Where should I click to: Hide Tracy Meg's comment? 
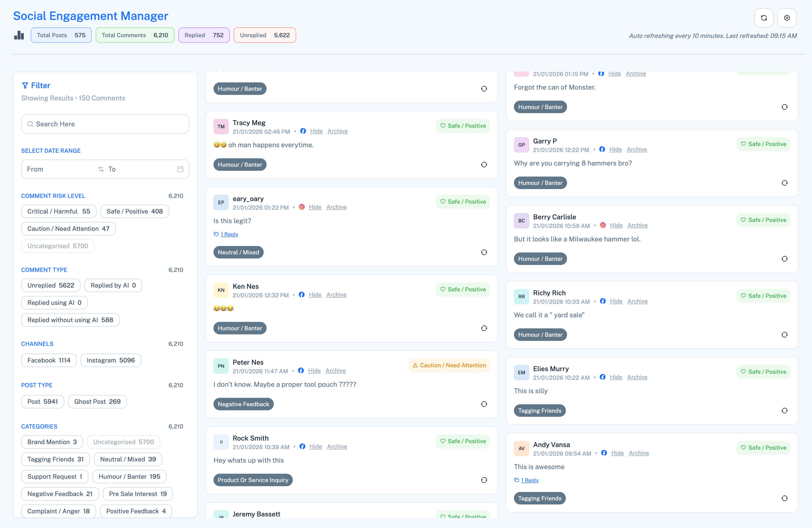point(316,131)
